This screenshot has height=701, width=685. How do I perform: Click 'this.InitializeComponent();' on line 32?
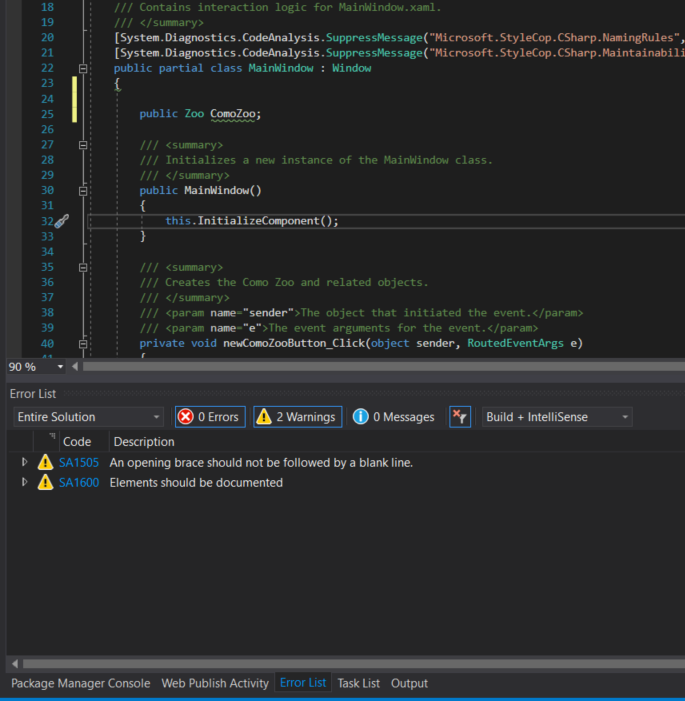coord(252,221)
